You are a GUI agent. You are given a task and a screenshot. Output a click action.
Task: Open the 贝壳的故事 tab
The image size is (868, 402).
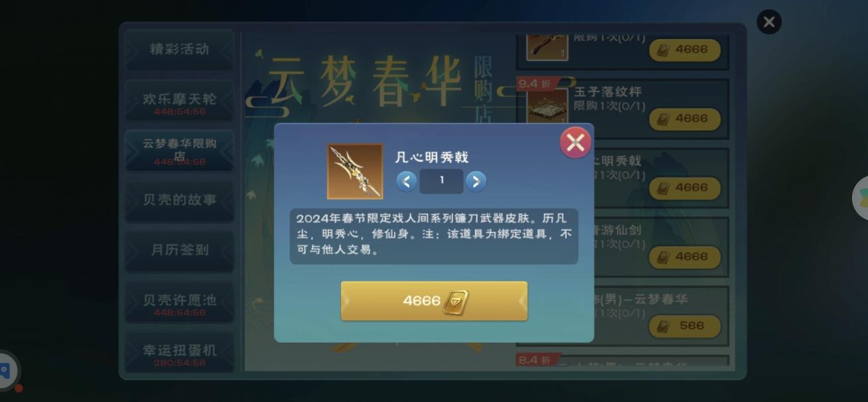(179, 201)
